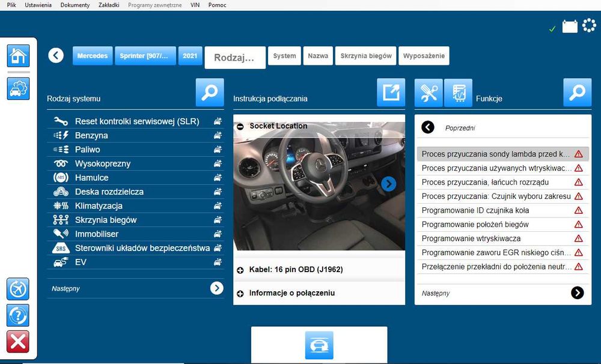Select the Nazwa tab
601x364 pixels.
click(x=318, y=55)
